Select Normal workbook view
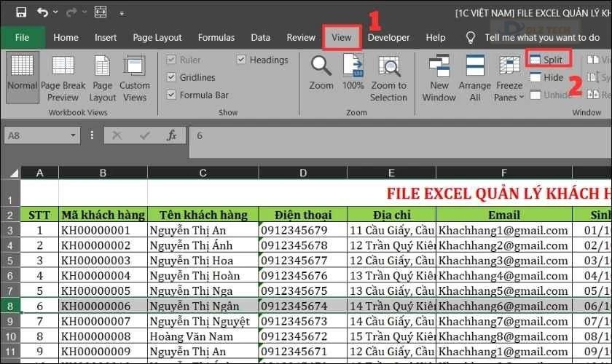 [23, 77]
